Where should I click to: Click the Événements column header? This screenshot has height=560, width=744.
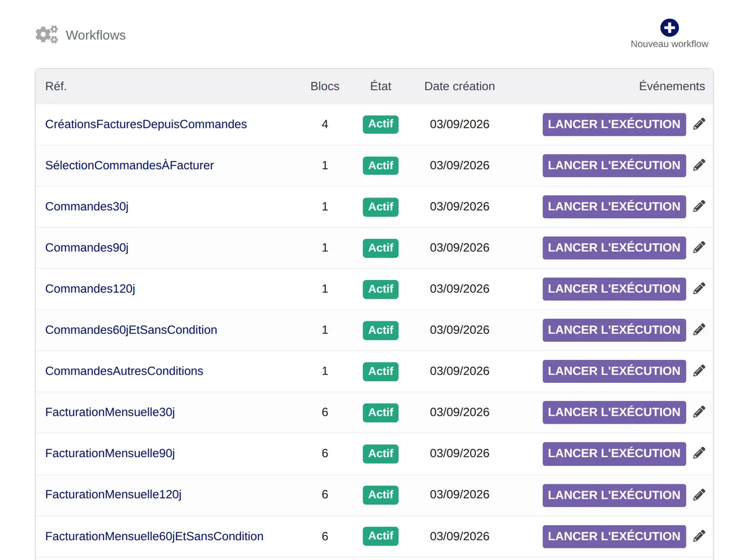coord(672,86)
